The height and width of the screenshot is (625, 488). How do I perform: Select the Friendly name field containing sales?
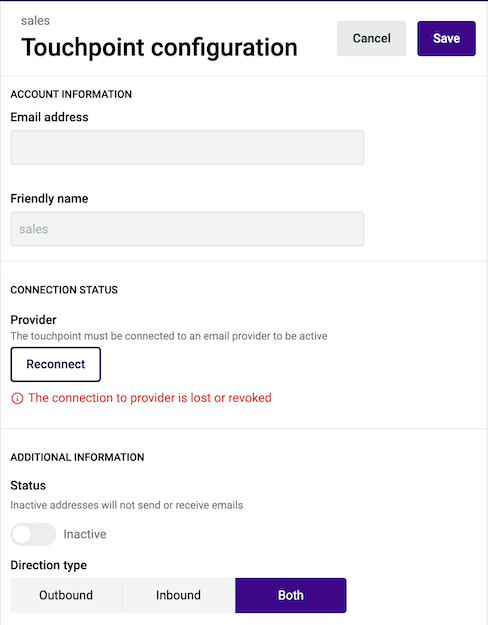coord(187,229)
